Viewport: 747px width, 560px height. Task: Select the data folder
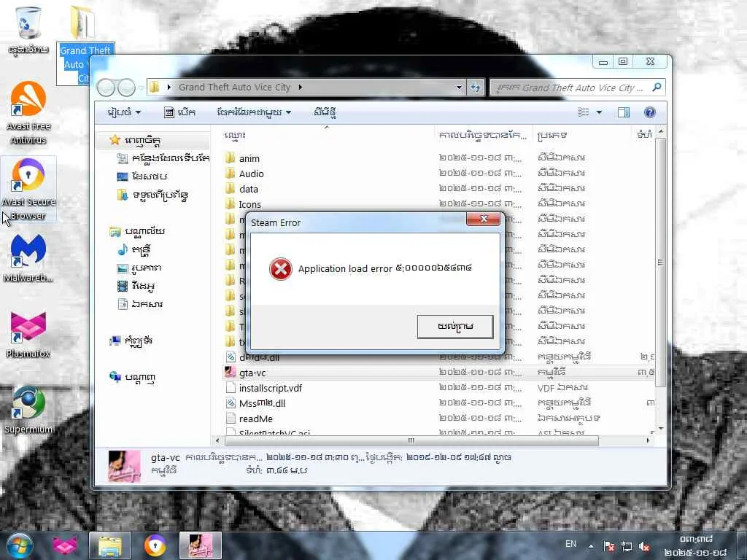click(x=241, y=189)
